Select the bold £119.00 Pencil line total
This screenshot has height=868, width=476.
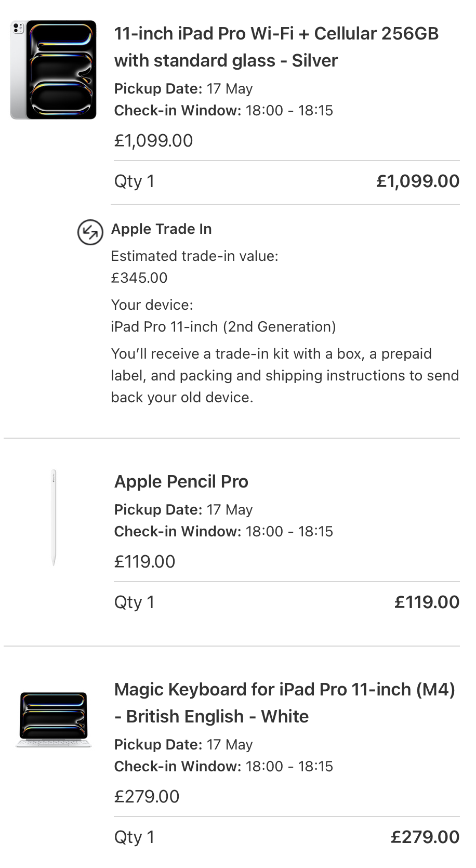click(427, 602)
